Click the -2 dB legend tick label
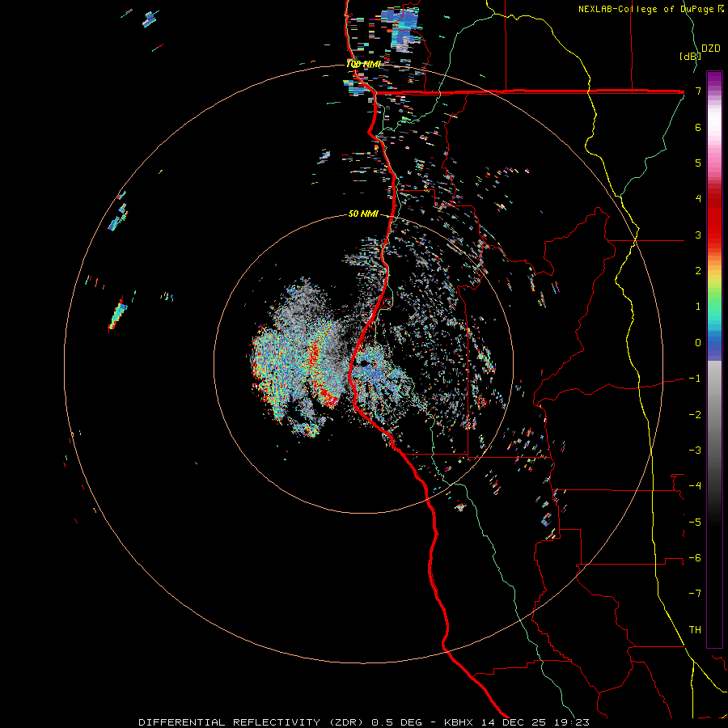This screenshot has width=728, height=728. click(x=695, y=415)
